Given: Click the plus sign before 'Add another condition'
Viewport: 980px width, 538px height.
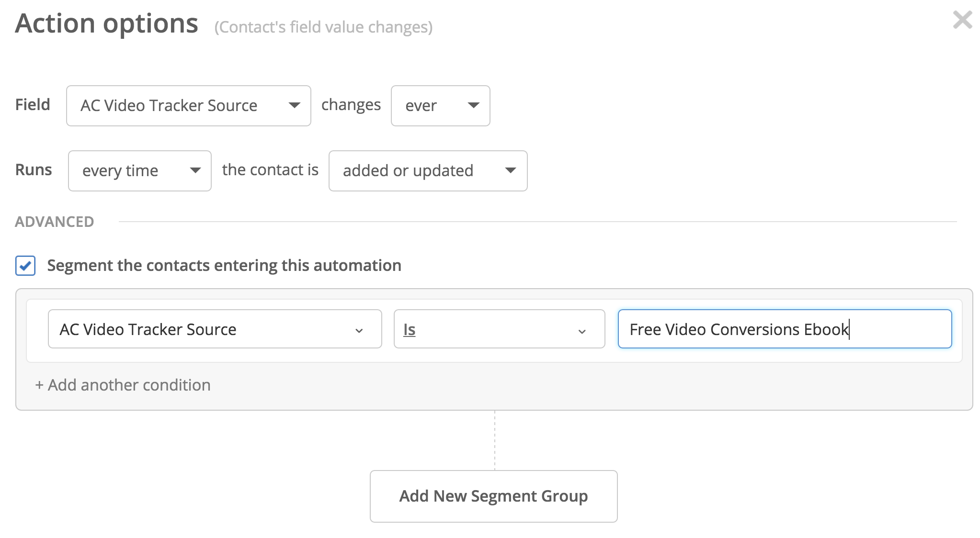Looking at the screenshot, I should [x=39, y=385].
